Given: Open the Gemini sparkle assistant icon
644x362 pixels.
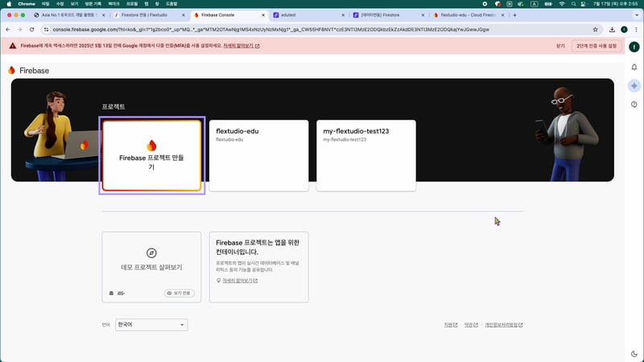Looking at the screenshot, I should (634, 85).
